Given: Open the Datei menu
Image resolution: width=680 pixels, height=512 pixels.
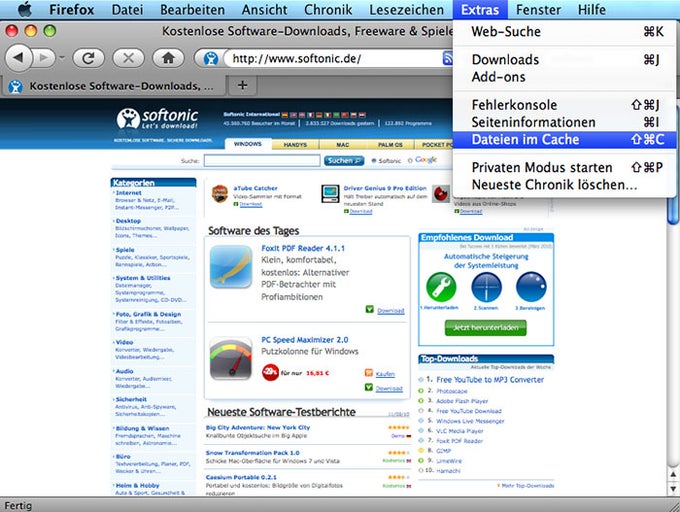Looking at the screenshot, I should point(127,10).
